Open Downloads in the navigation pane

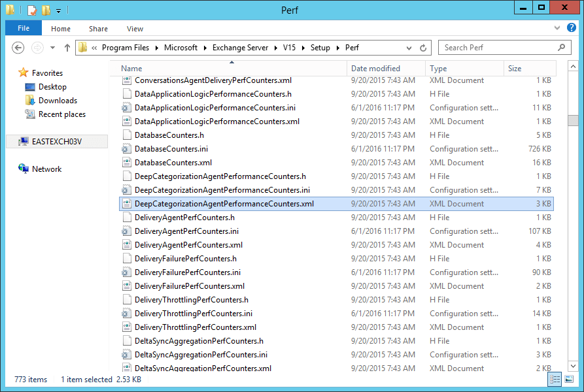(58, 101)
